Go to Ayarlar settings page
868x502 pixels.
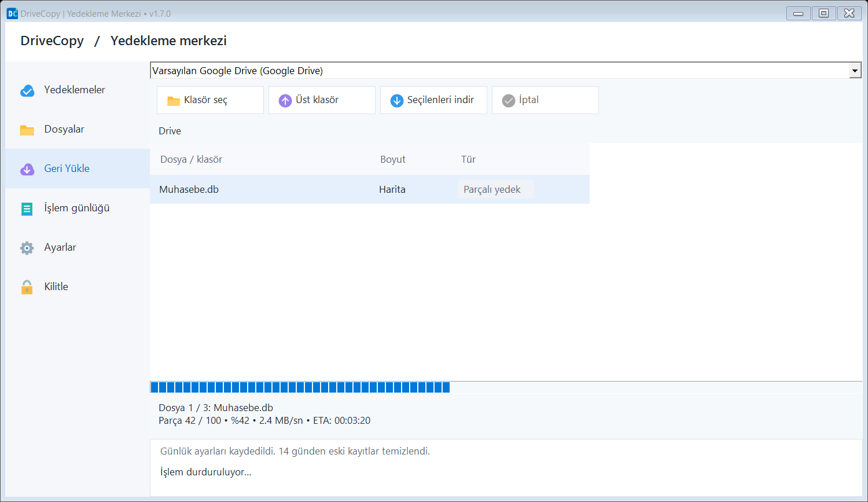(78, 247)
